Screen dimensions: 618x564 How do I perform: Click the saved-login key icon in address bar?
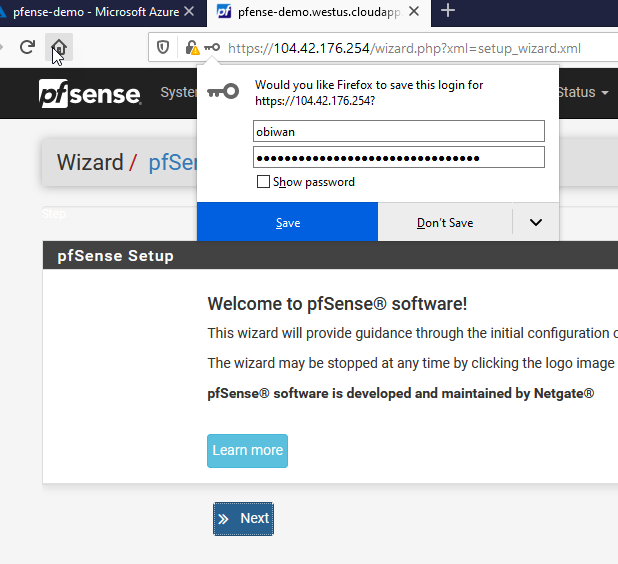(212, 48)
